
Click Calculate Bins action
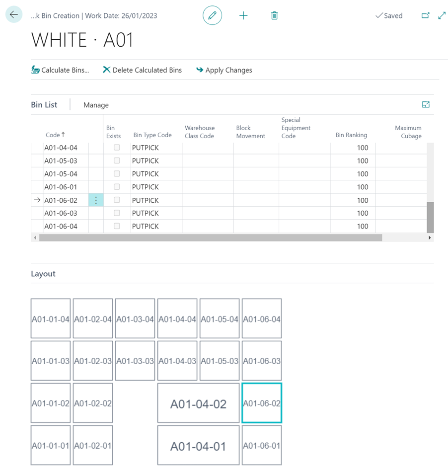(60, 70)
